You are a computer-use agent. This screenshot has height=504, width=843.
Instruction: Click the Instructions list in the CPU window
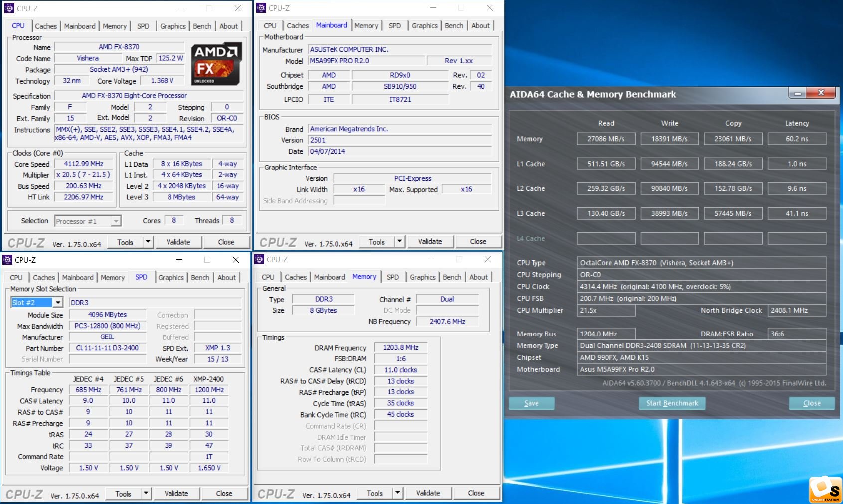coord(149,133)
